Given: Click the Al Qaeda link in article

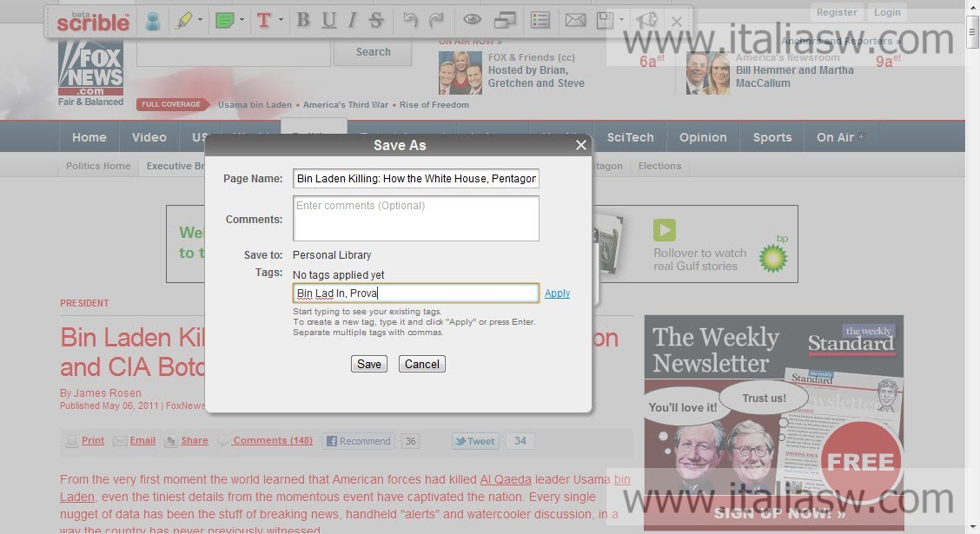Looking at the screenshot, I should coord(506,479).
